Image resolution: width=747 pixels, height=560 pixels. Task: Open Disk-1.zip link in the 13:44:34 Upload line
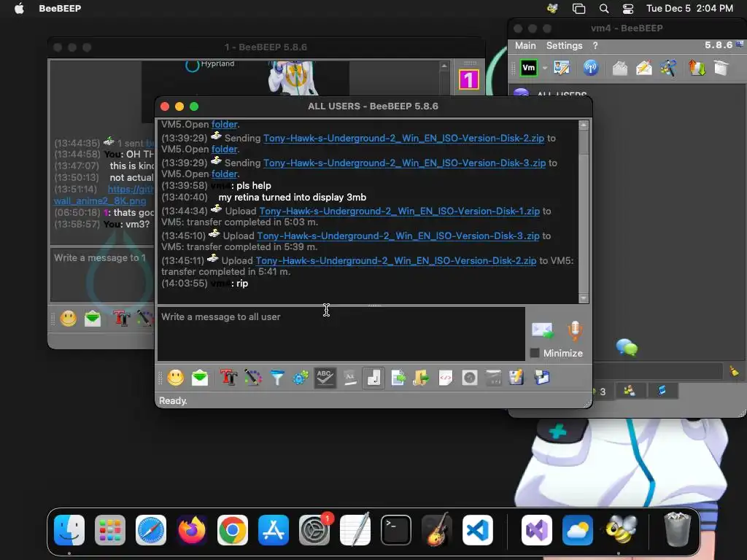(x=399, y=211)
